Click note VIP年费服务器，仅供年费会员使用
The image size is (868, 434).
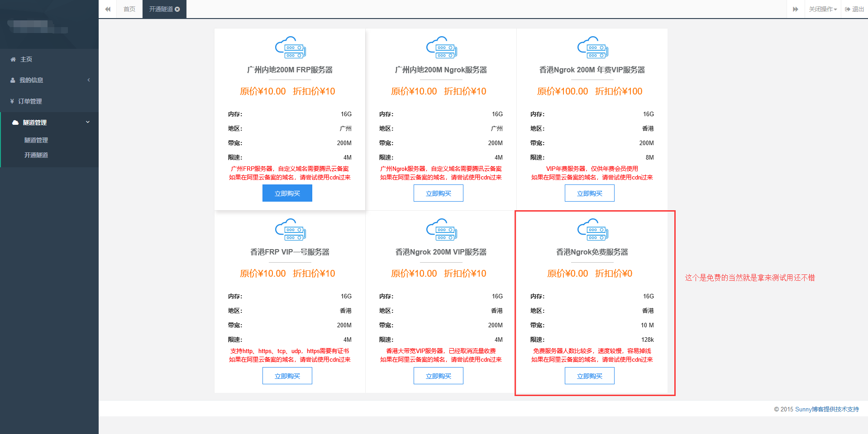point(592,169)
